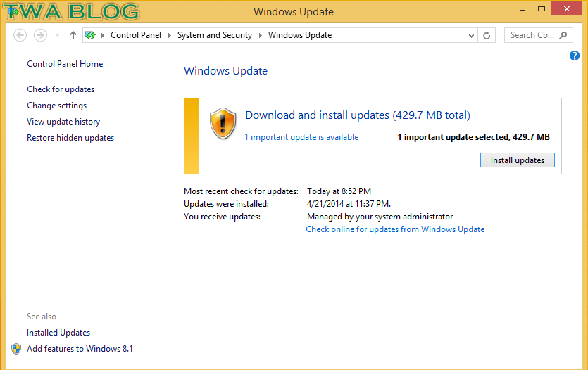Image resolution: width=588 pixels, height=370 pixels.
Task: Click '4/21/2014 at 11:37 PM.' text
Action: 349,204
